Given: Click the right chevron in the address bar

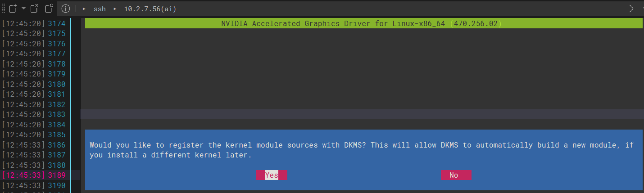Looking at the screenshot, I should point(631,9).
